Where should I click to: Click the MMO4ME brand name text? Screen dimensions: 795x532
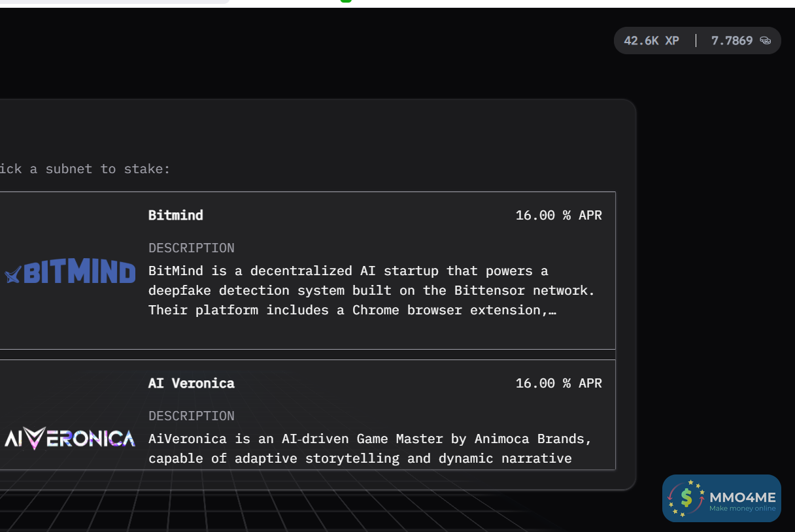pos(742,497)
